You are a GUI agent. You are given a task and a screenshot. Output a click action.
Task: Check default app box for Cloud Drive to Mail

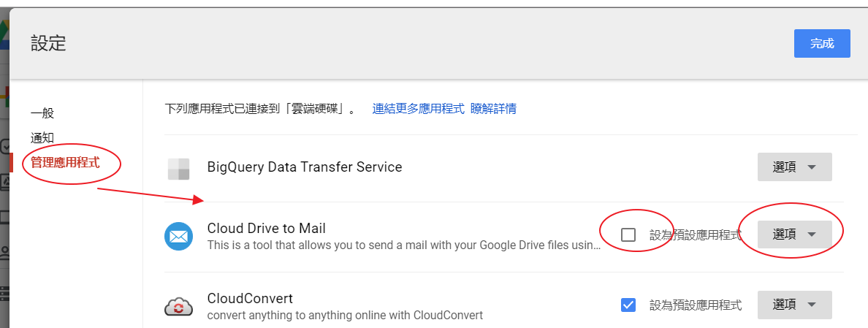[628, 234]
